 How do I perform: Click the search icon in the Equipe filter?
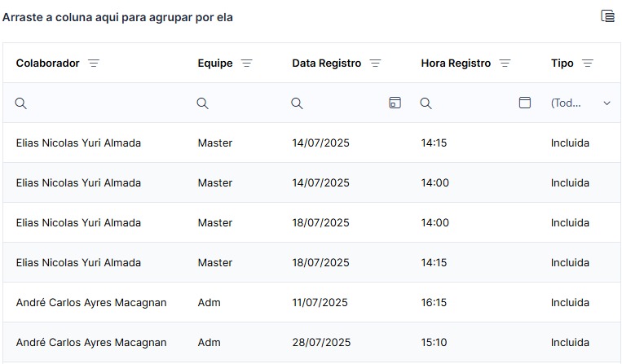pyautogui.click(x=203, y=103)
